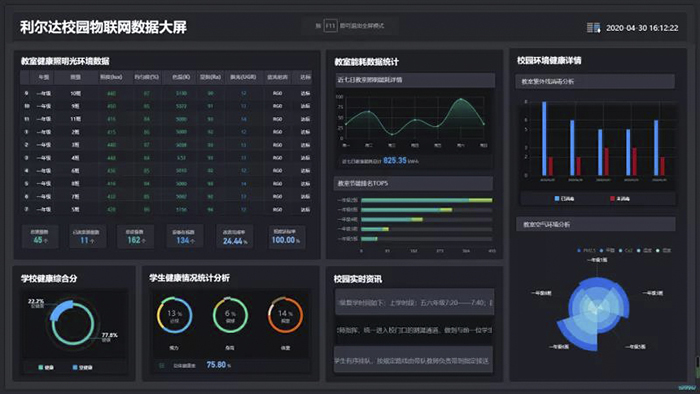
Task: Select the table row for 10班
Action: tap(166, 93)
